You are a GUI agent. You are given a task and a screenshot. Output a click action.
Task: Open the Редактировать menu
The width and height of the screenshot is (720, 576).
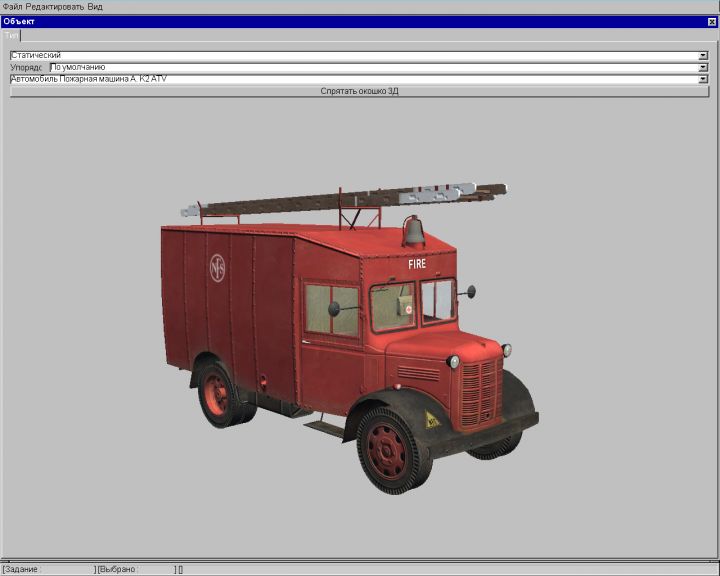tap(54, 6)
